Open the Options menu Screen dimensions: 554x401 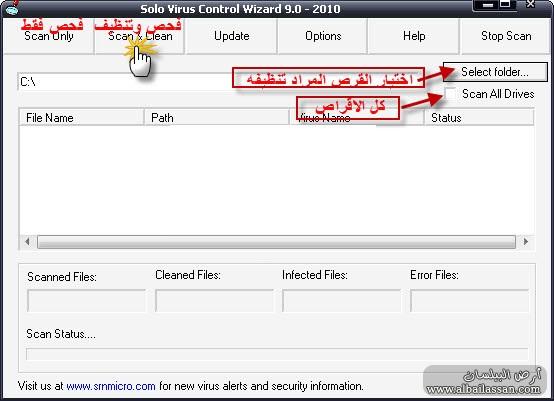pos(323,36)
